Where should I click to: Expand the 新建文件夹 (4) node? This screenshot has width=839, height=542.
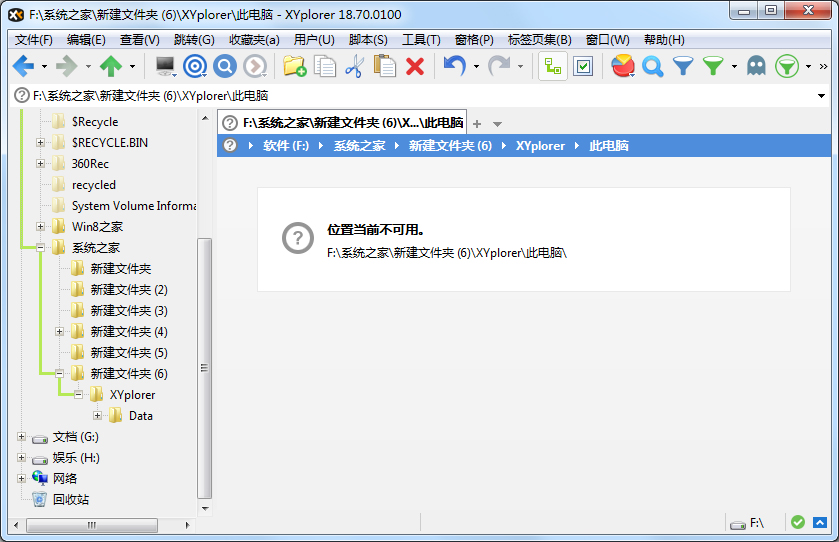[59, 332]
